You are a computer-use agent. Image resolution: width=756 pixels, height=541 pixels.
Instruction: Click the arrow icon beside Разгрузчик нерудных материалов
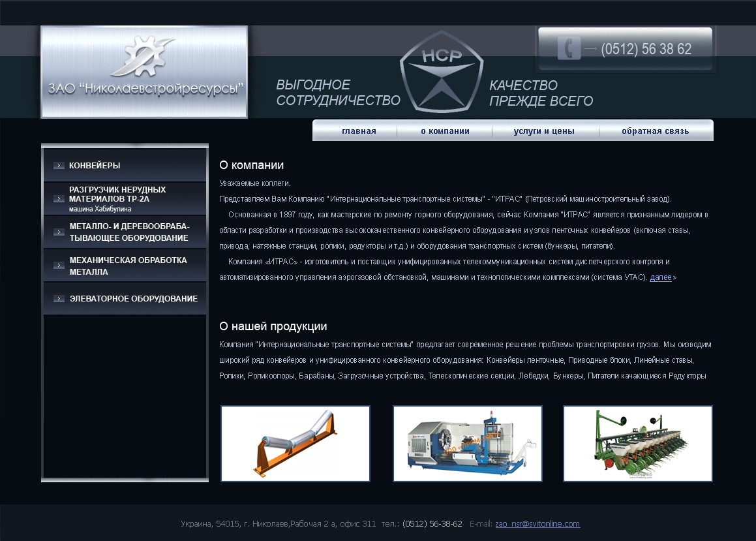click(59, 199)
